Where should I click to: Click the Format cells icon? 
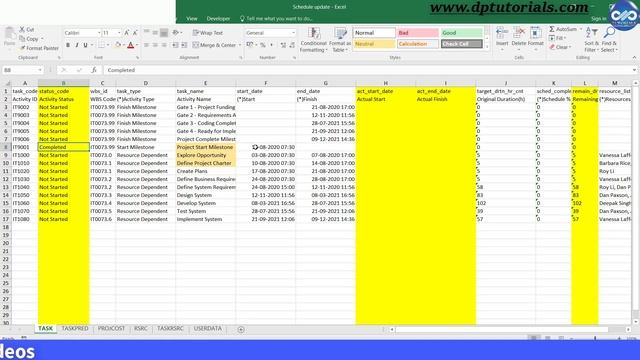coord(536,33)
